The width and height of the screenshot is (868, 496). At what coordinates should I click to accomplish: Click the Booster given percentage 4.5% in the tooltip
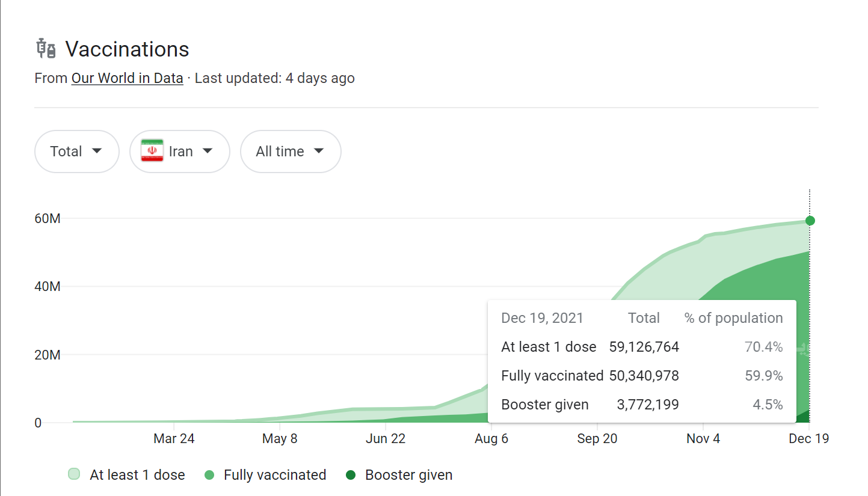(768, 405)
